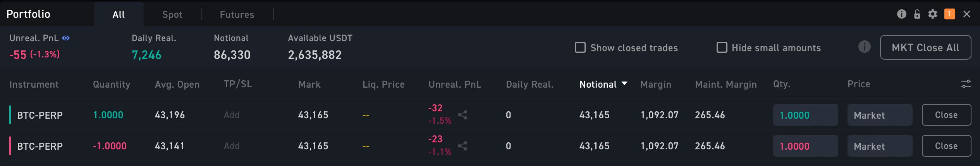The height and width of the screenshot is (166, 980).
Task: Open Market price dropdown for short position
Action: [x=880, y=146]
